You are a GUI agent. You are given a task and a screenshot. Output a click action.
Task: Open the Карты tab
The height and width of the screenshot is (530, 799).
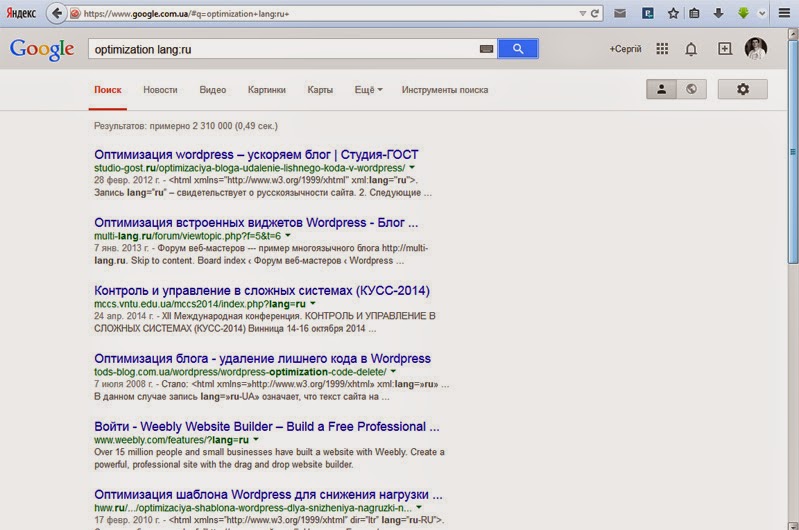click(x=320, y=90)
